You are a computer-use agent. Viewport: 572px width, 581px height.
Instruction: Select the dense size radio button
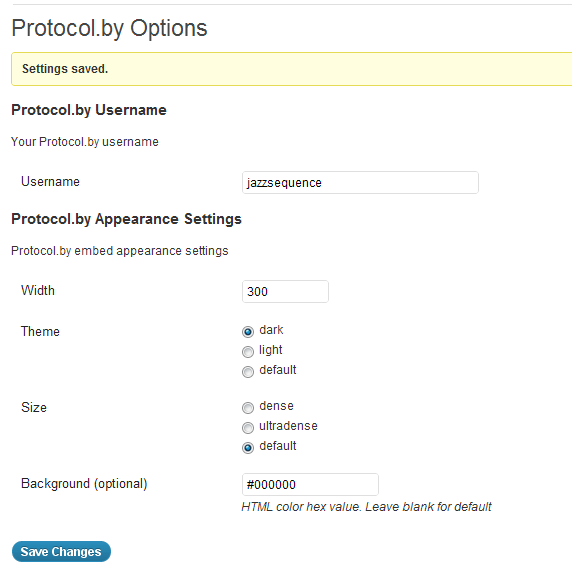248,408
